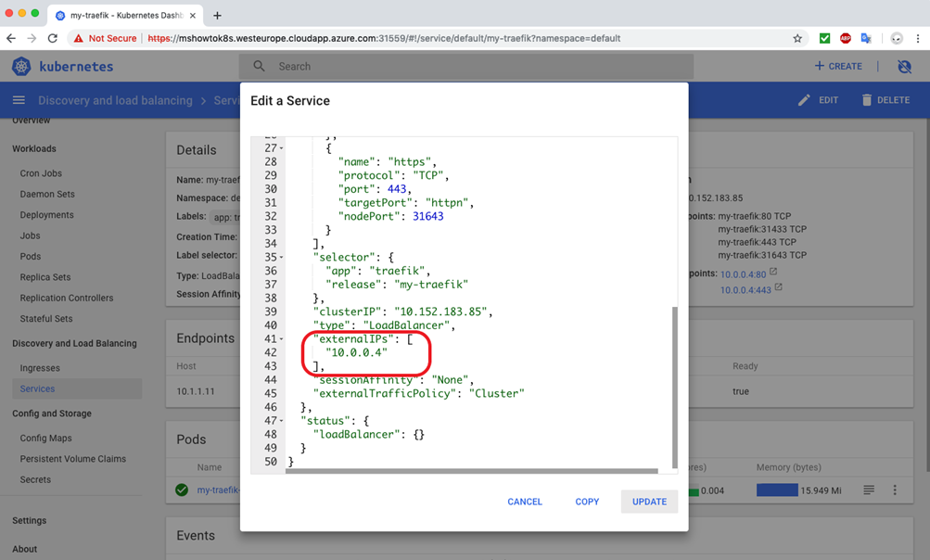Click the EDIT button in toolbar
Viewport: 930px width, 560px height.
818,100
